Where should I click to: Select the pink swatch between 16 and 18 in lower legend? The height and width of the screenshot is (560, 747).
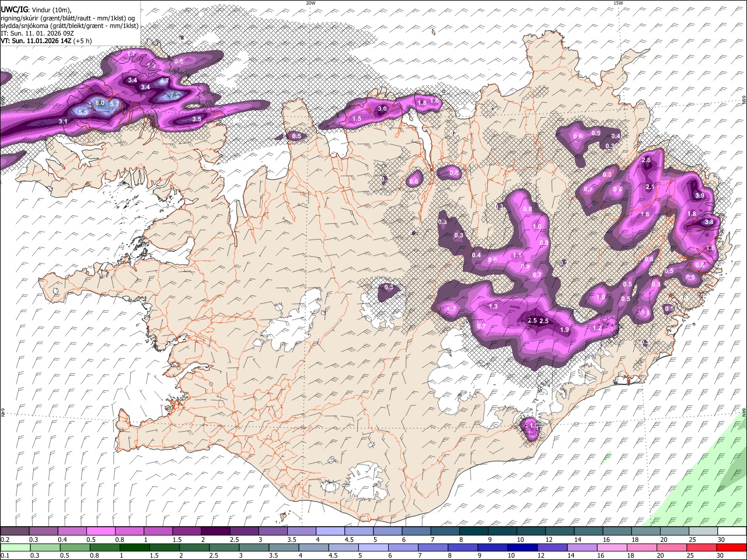pos(612,547)
